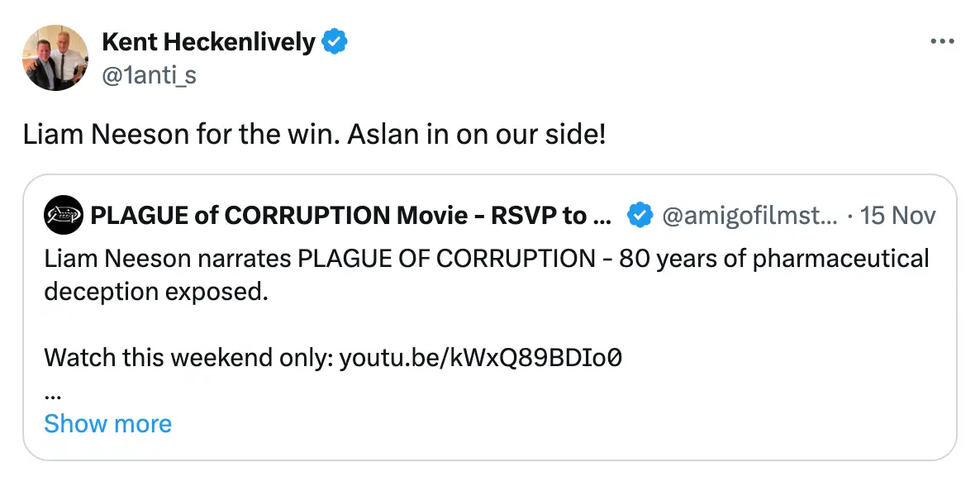Click the Kent Heckenlively display name
This screenshot has width=980, height=486.
[x=207, y=41]
